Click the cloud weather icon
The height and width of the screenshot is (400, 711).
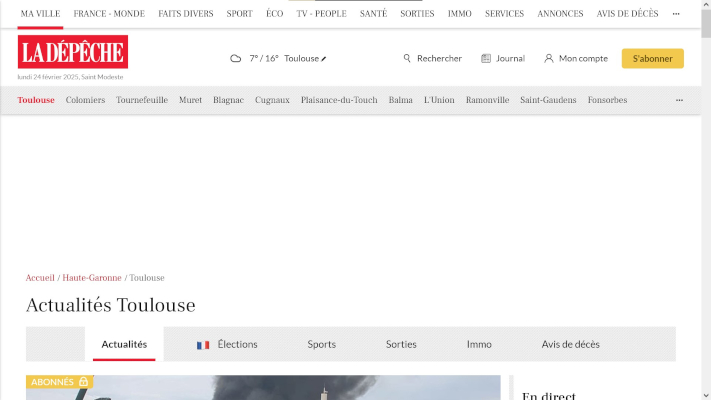pos(236,59)
